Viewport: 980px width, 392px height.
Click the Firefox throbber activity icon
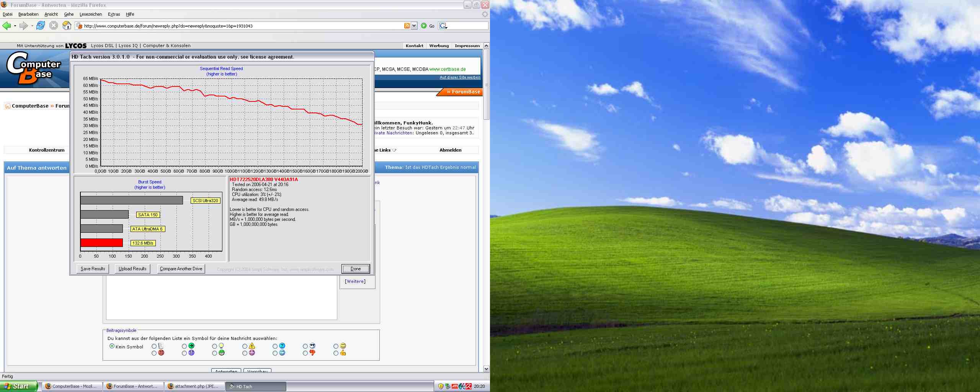(485, 14)
